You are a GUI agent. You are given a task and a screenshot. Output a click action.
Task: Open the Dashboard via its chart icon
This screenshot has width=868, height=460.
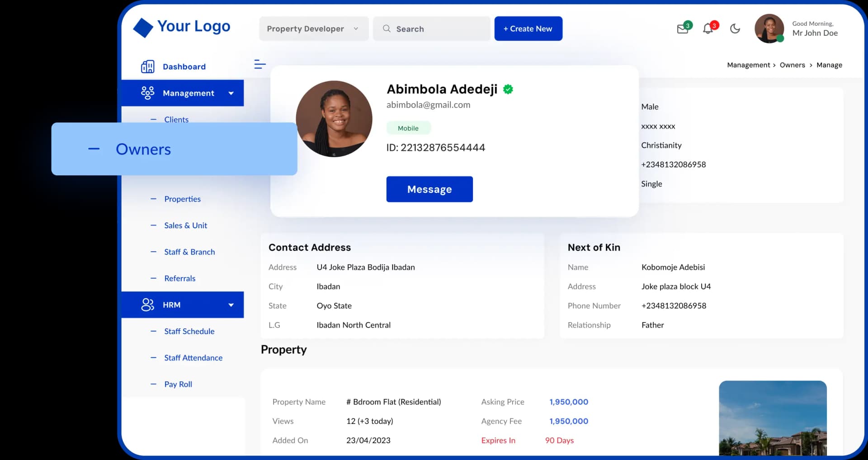pyautogui.click(x=148, y=66)
